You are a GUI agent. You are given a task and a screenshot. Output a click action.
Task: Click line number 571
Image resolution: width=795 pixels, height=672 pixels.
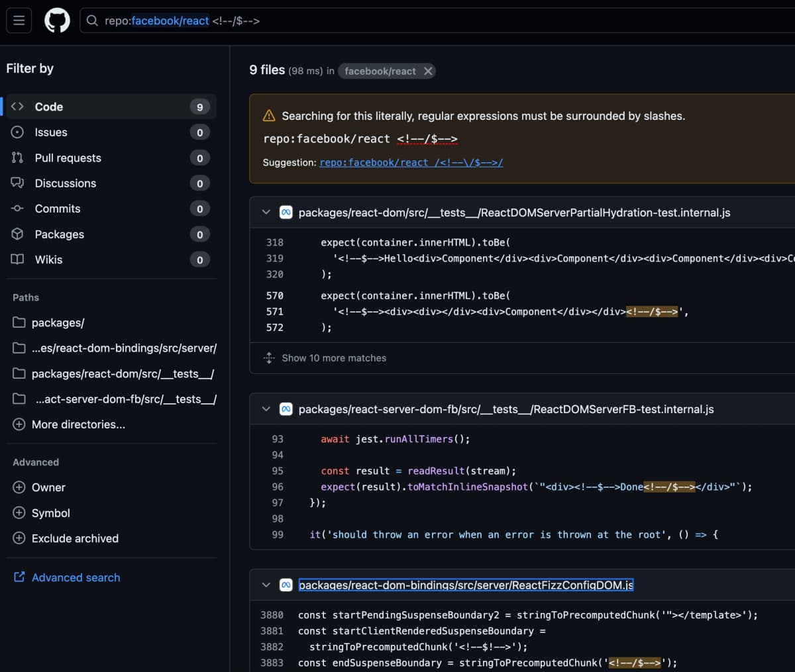pos(275,312)
